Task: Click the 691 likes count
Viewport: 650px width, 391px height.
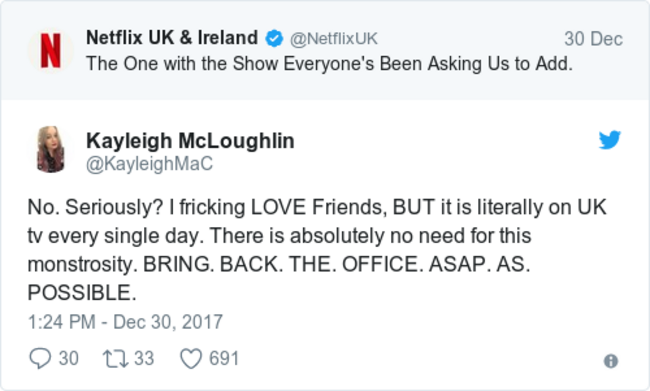Action: click(224, 359)
